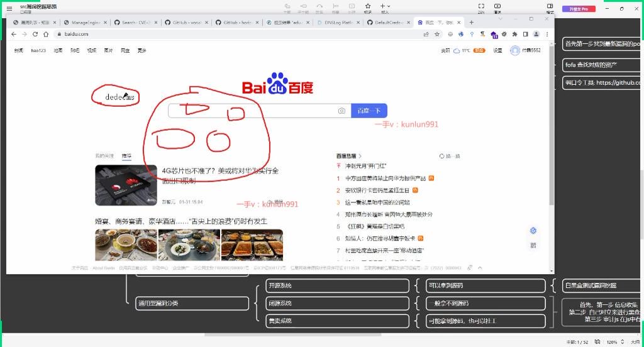
Task: Open hot search item 冲刺元月开门红
Action: click(365, 166)
